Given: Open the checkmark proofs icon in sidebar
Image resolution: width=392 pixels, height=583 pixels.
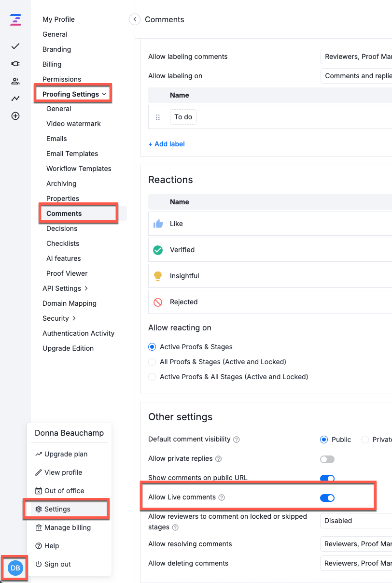Looking at the screenshot, I should 15,46.
